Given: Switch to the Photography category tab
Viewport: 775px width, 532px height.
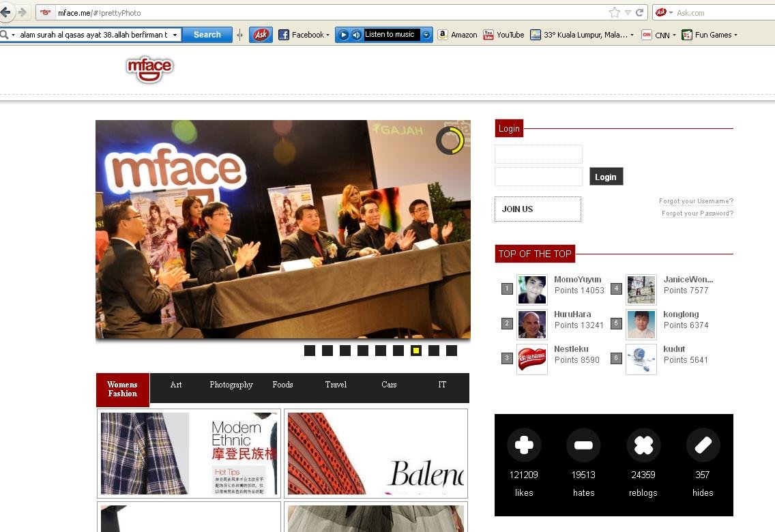Looking at the screenshot, I should point(231,385).
